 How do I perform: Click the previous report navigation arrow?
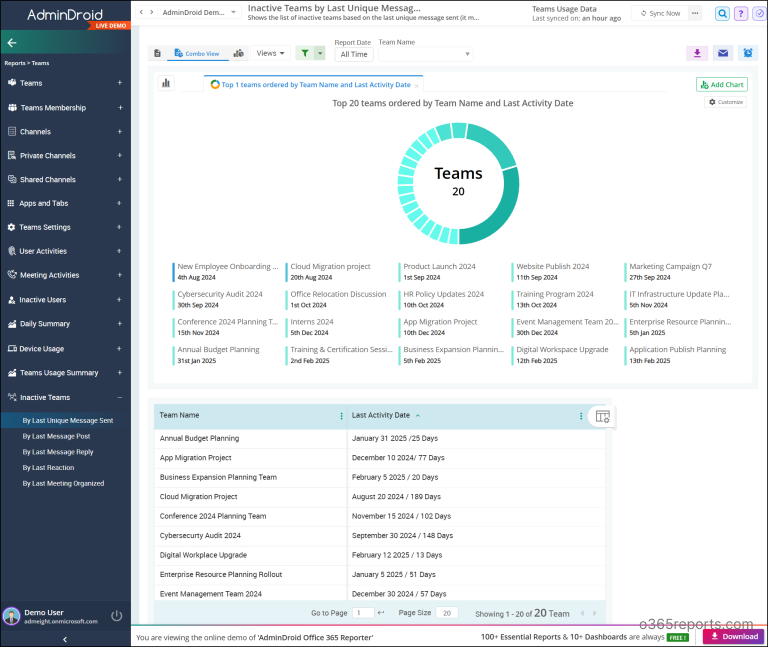pos(141,12)
